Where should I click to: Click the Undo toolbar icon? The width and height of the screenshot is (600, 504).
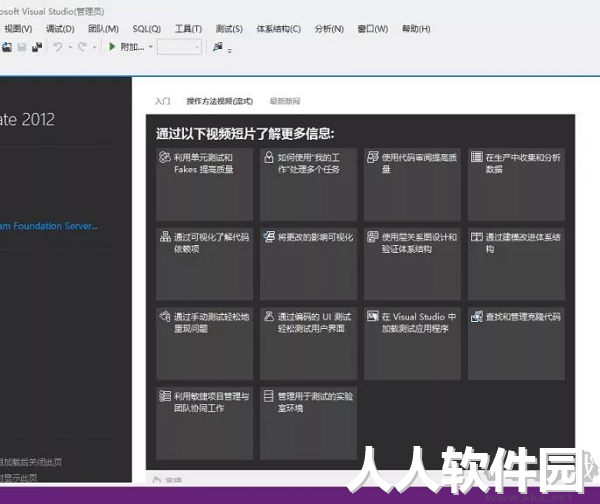coord(58,47)
